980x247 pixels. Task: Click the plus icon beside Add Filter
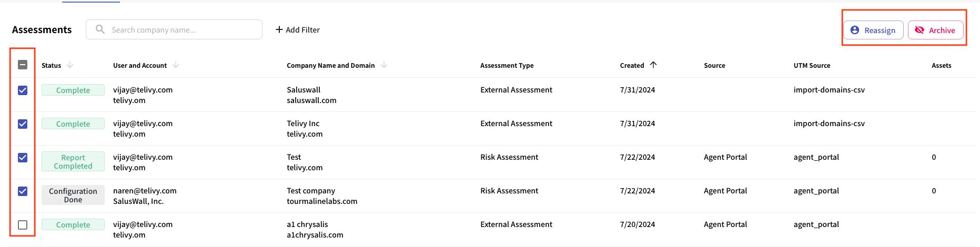pos(279,29)
